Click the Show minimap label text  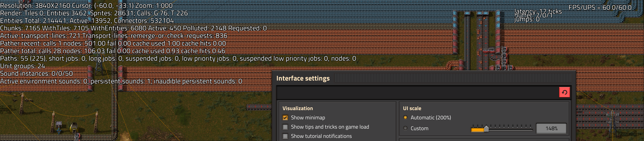[308, 117]
